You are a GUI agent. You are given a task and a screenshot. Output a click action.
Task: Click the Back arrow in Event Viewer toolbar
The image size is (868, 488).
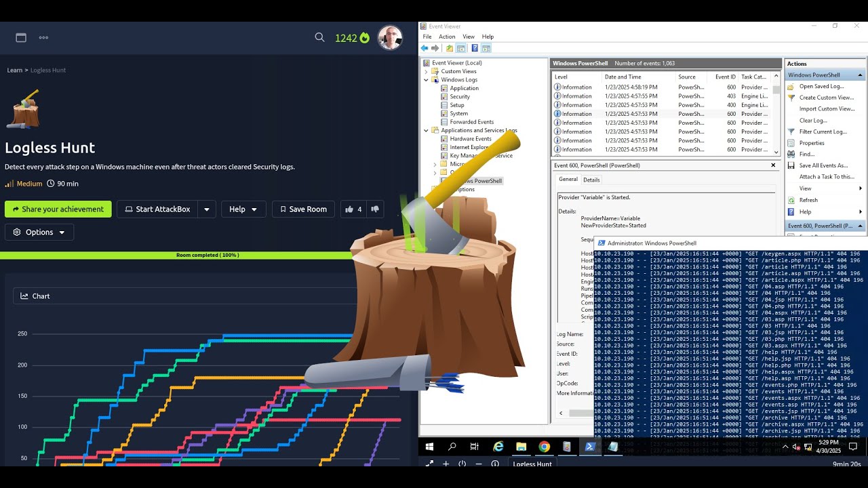coord(425,48)
